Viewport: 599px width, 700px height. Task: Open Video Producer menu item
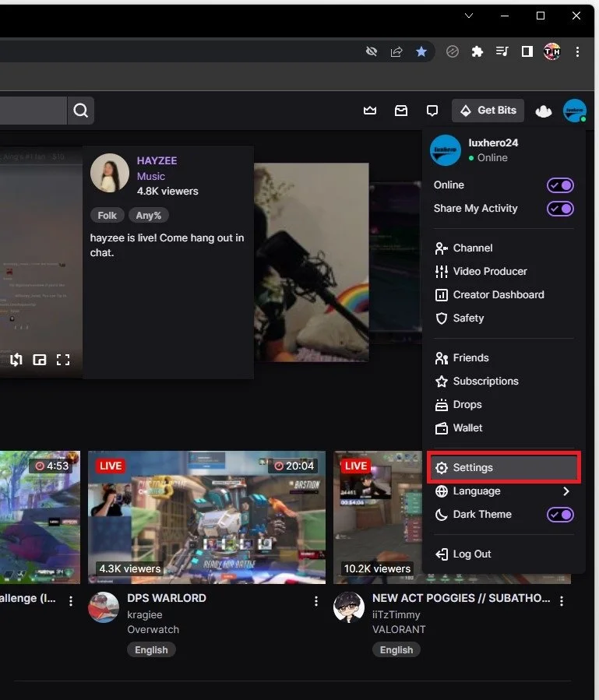(x=503, y=272)
